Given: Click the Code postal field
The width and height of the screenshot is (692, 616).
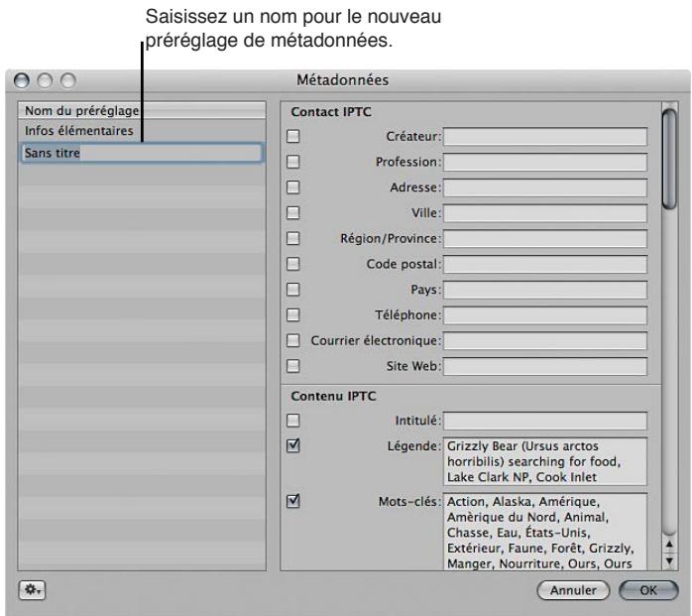Looking at the screenshot, I should point(545,265).
